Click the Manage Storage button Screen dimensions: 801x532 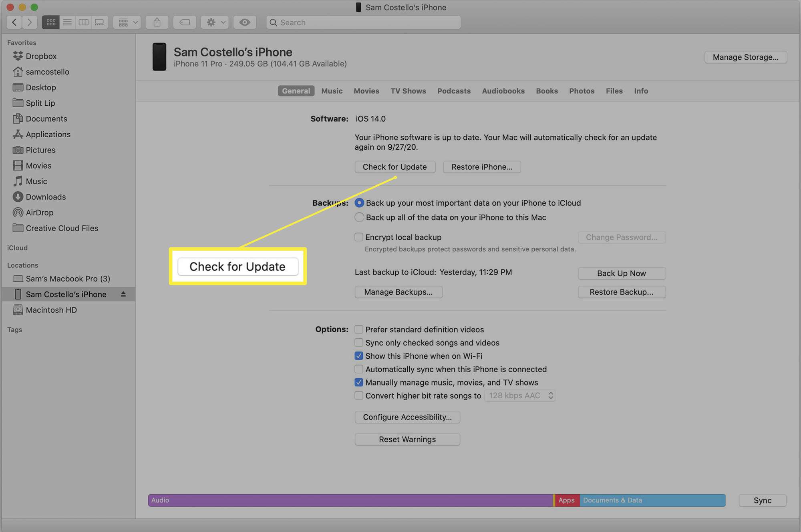[x=746, y=57]
